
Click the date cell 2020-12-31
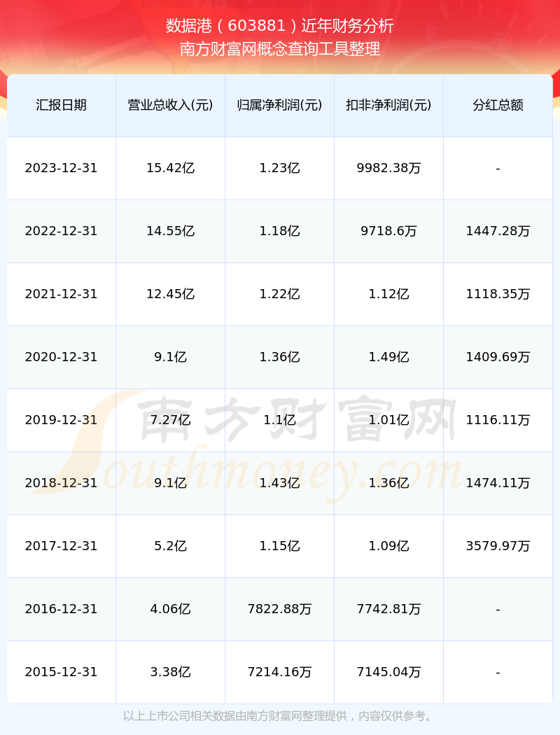[x=62, y=357]
